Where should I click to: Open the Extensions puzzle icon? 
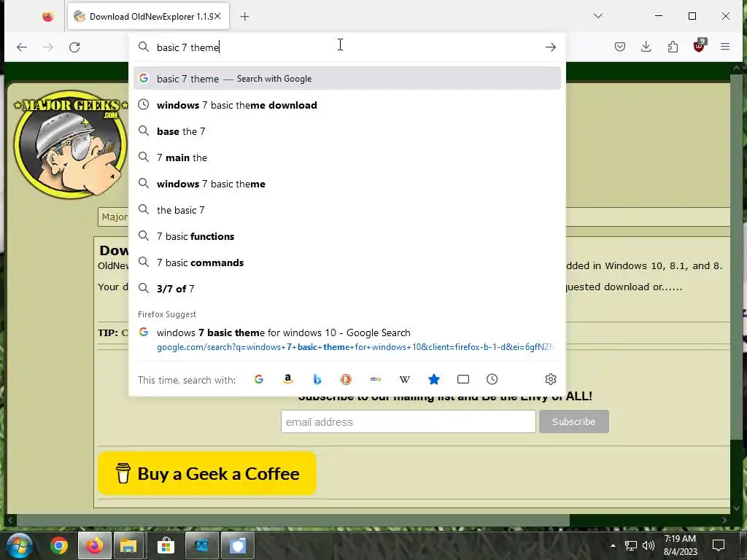[x=673, y=47]
